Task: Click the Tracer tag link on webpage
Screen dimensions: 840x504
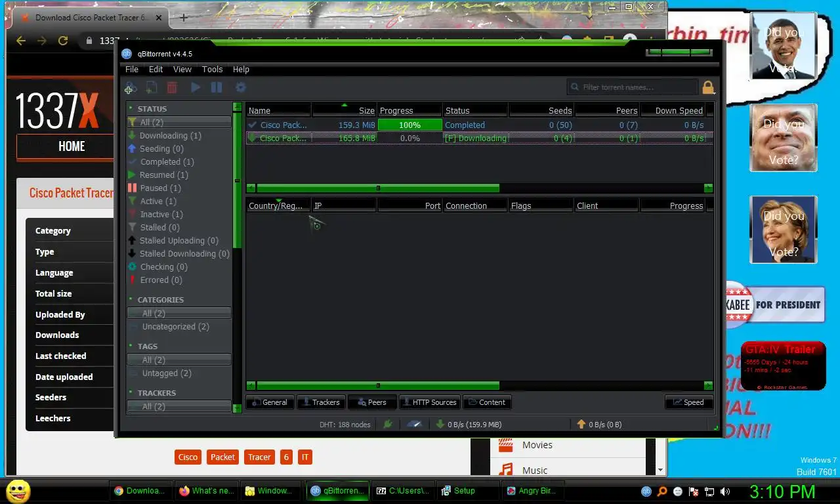Action: click(259, 457)
